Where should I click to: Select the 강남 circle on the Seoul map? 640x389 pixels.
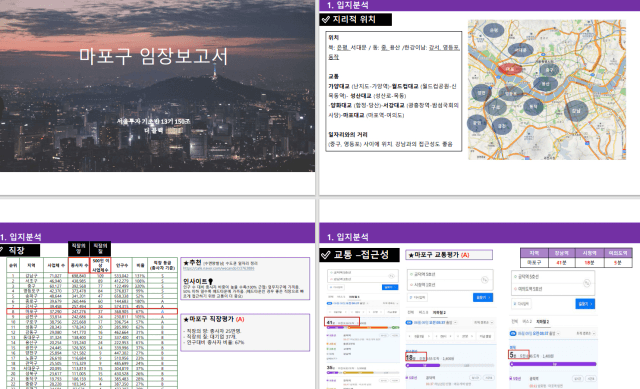pos(576,111)
